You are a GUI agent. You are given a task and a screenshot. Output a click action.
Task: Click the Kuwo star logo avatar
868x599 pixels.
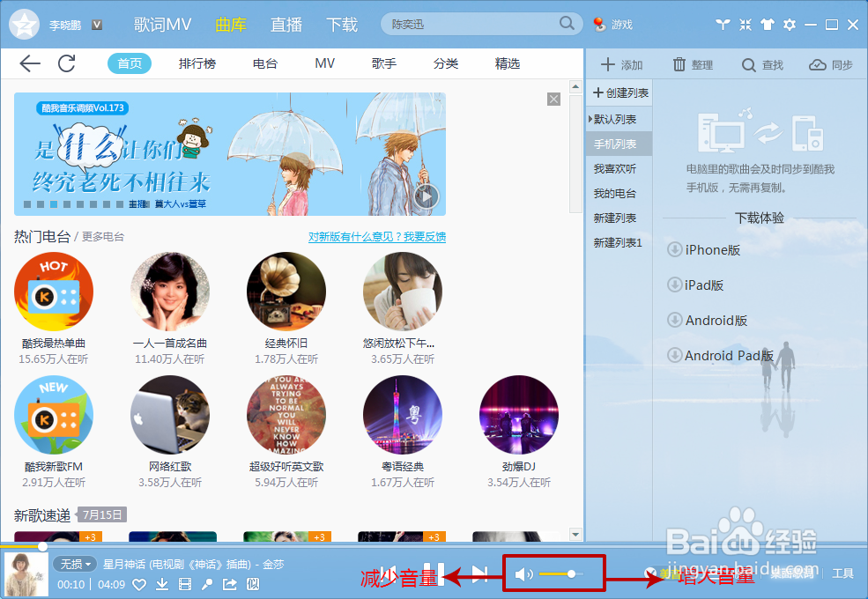(24, 25)
